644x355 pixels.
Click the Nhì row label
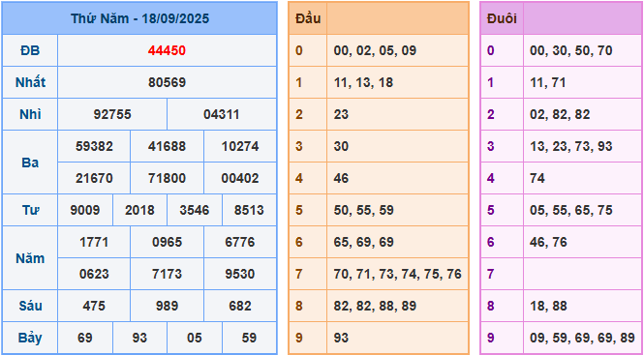click(30, 114)
